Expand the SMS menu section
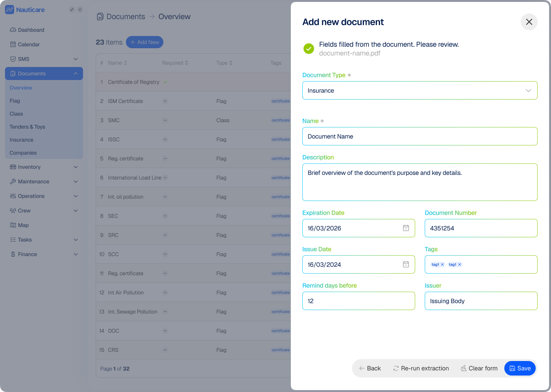 76,59
